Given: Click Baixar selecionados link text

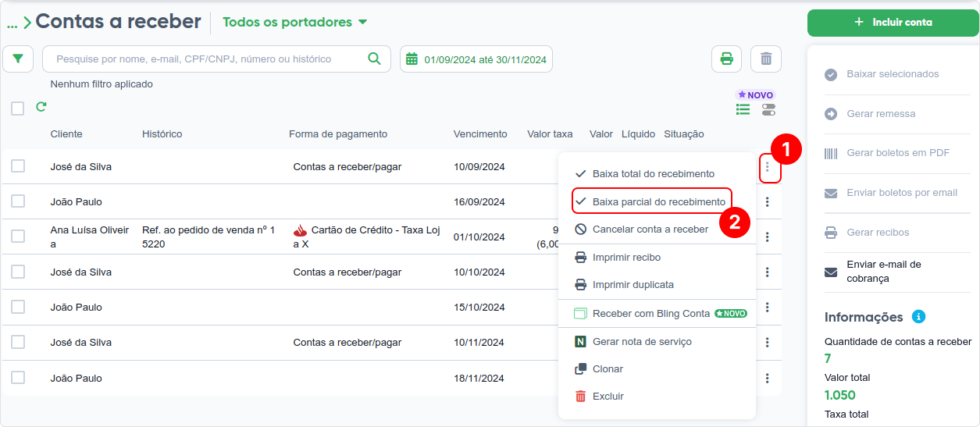Looking at the screenshot, I should [x=893, y=74].
